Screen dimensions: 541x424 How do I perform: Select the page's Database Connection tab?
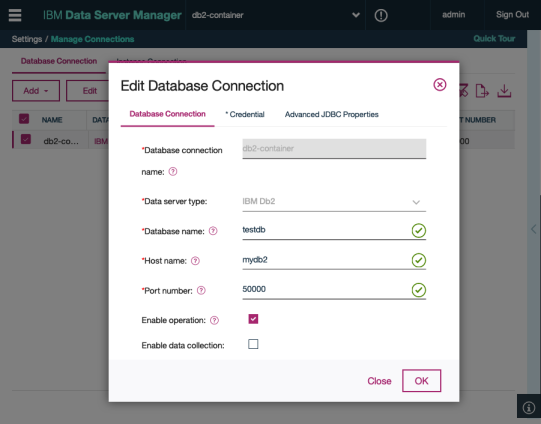(x=59, y=61)
